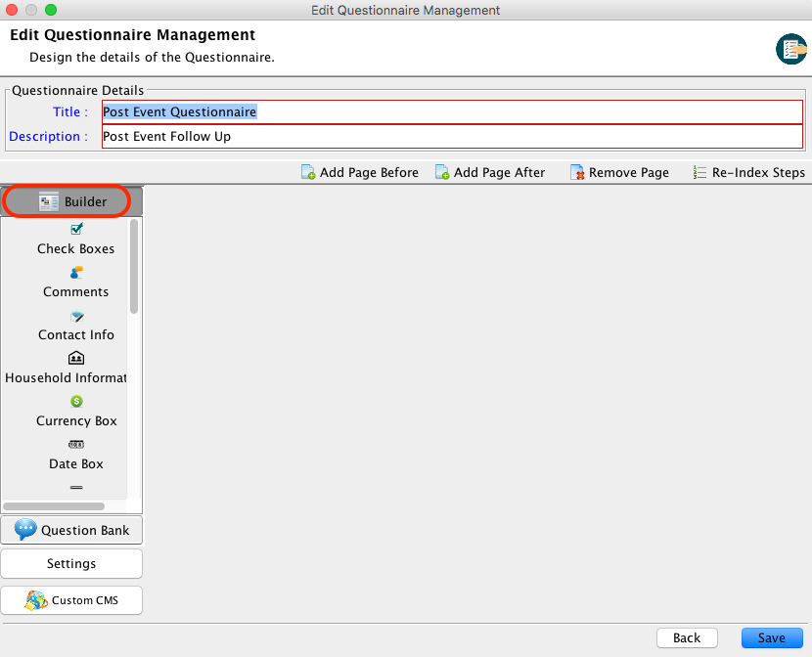Click Re-Index Steps label
This screenshot has height=657, width=812.
[758, 172]
